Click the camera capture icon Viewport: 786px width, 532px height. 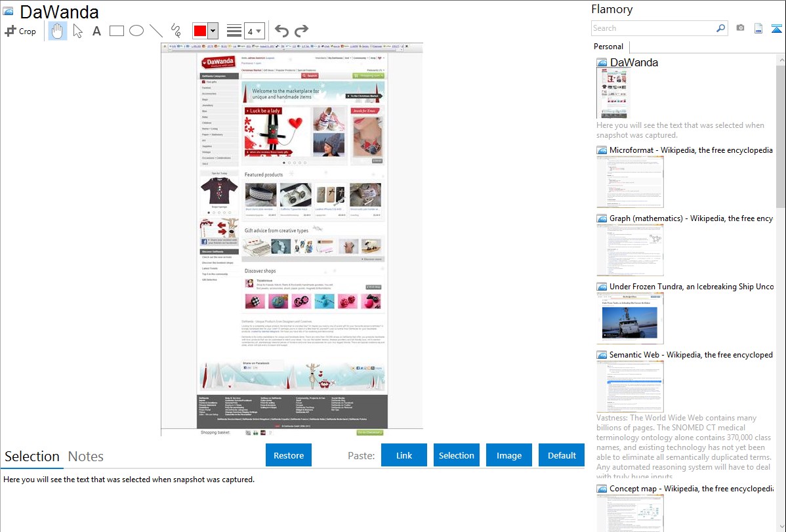pos(740,28)
